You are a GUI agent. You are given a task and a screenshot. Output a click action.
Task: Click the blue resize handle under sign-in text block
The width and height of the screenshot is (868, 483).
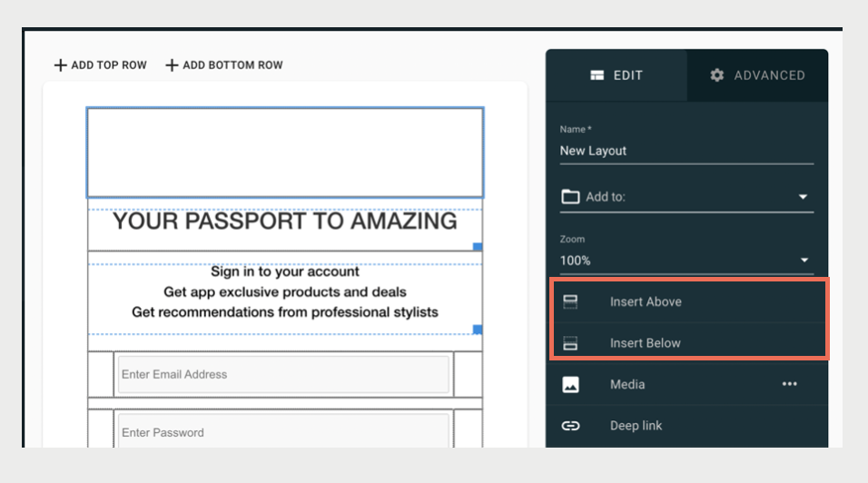(478, 330)
